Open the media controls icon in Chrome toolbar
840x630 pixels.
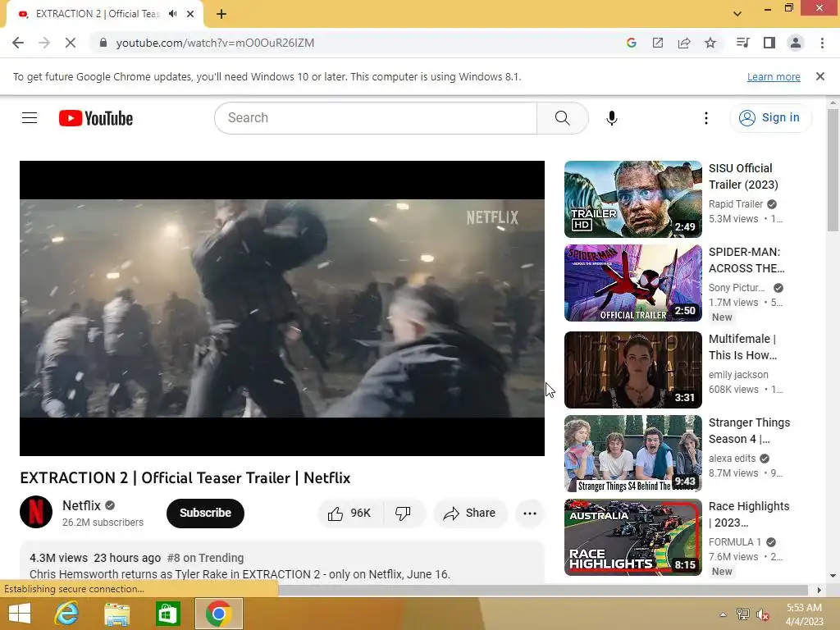coord(742,43)
